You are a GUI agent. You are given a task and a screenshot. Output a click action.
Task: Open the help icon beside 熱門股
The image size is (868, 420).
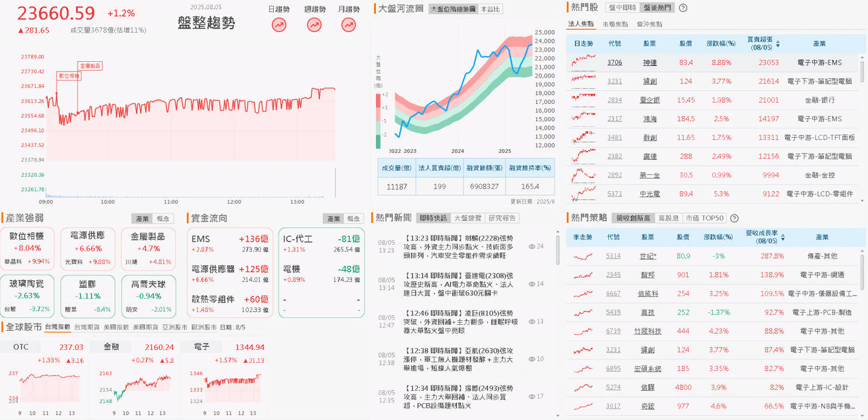tap(683, 8)
